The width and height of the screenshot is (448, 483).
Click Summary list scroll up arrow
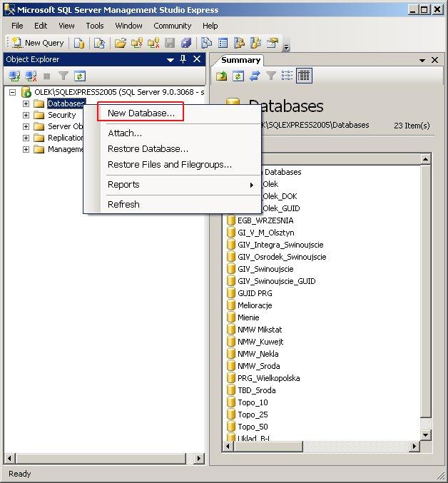tap(425, 159)
